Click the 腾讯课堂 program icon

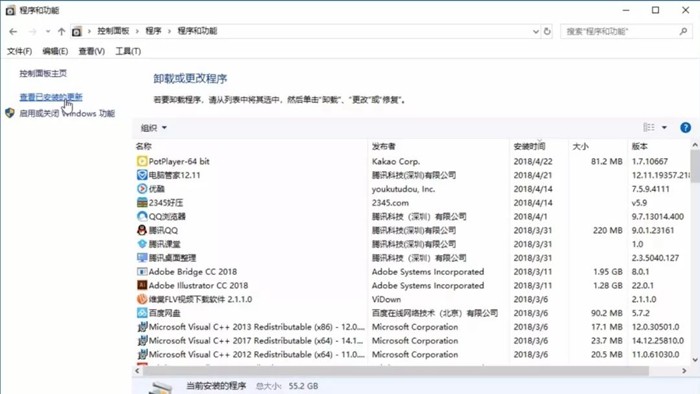tap(142, 244)
